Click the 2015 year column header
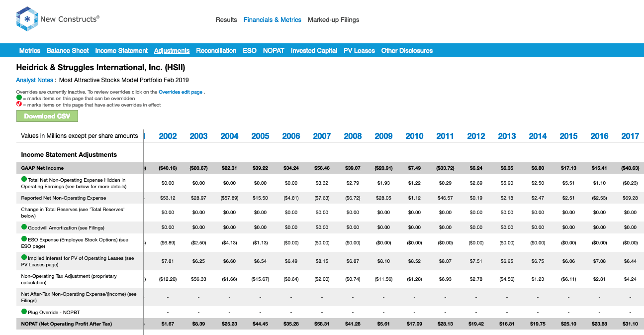The height and width of the screenshot is (335, 644). pos(568,136)
